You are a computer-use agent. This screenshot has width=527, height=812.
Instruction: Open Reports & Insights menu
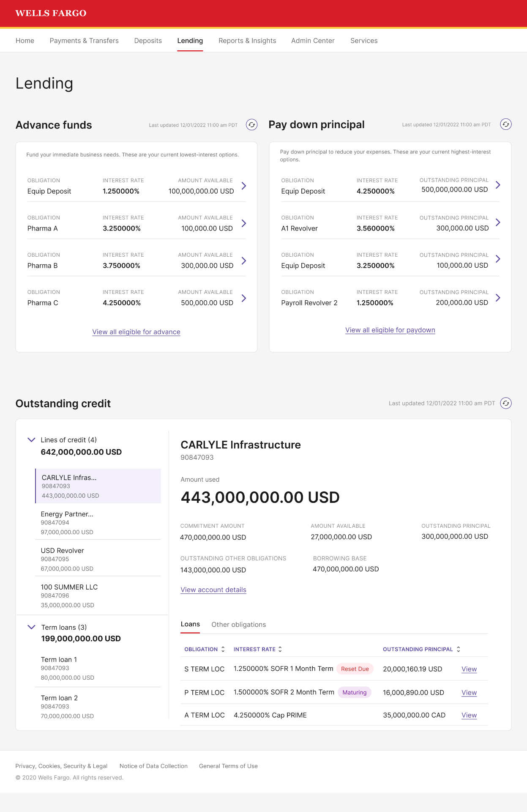(247, 41)
